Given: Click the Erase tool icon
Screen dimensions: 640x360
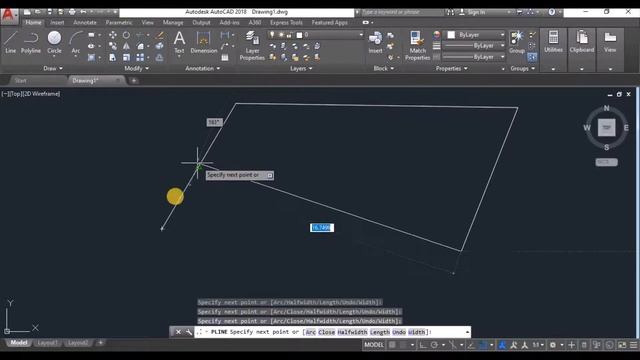Looking at the screenshot, I should [160, 35].
